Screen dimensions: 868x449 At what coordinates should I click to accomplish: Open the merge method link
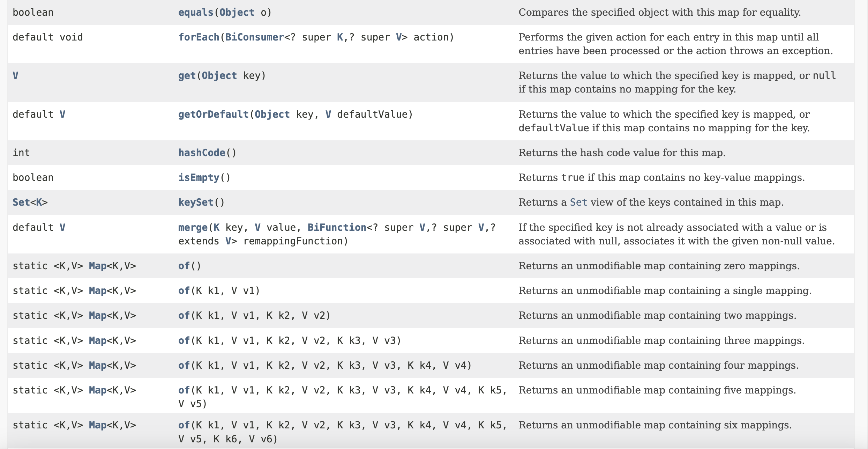[193, 228]
